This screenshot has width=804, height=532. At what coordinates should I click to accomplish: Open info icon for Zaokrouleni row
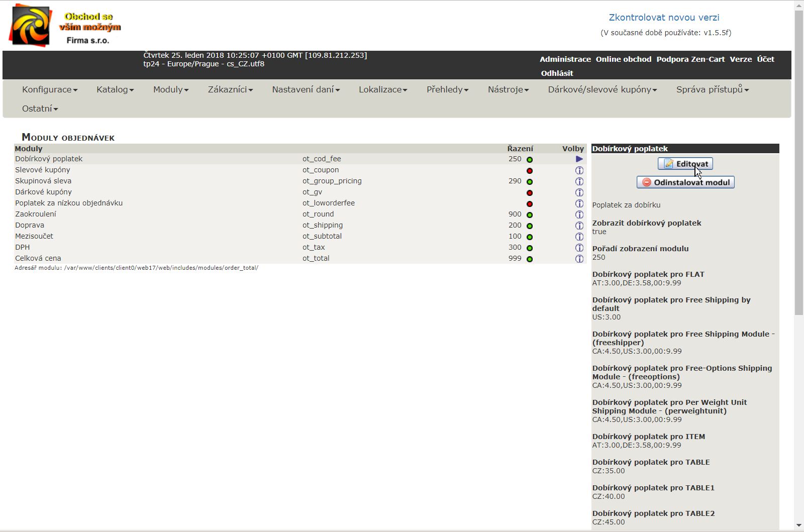pyautogui.click(x=579, y=215)
